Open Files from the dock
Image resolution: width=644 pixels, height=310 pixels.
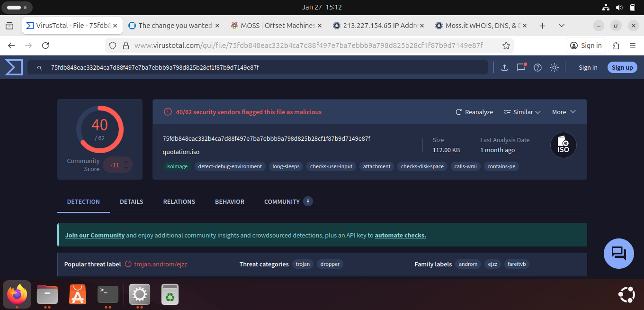point(47,294)
